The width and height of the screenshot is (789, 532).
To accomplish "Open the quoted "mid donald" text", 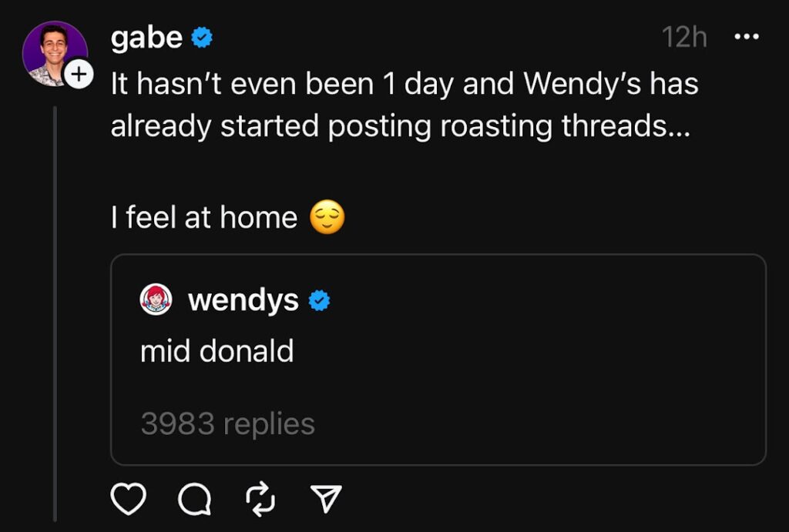I will click(x=217, y=351).
